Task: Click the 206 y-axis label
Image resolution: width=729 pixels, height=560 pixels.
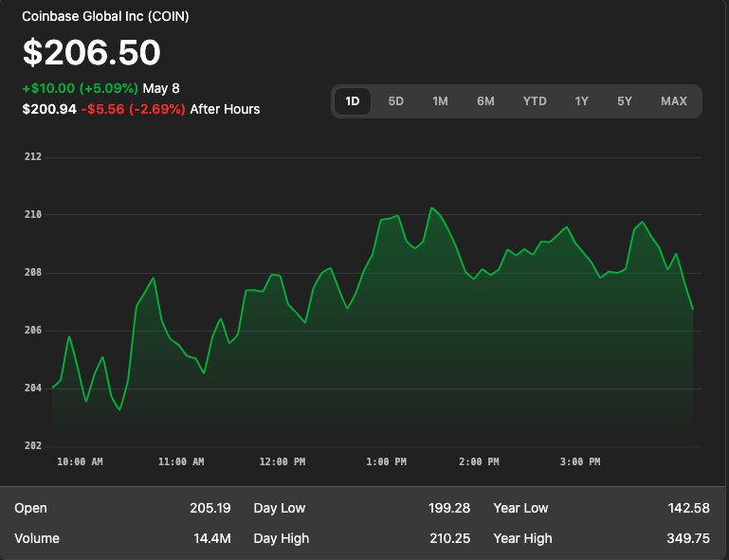Action: click(33, 330)
